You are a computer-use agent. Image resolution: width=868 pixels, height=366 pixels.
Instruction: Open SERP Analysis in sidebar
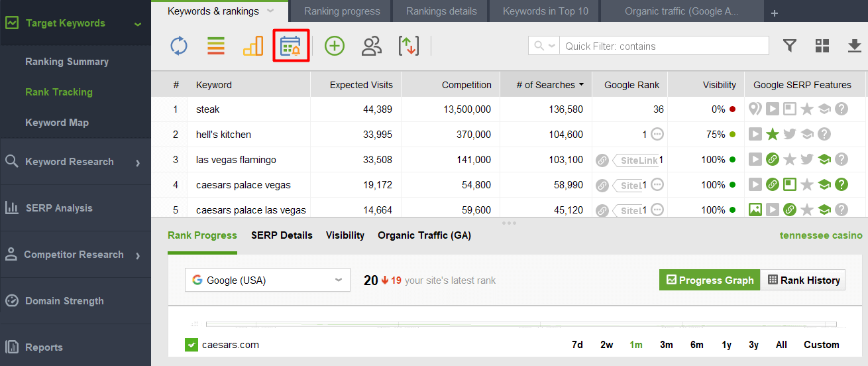point(59,208)
